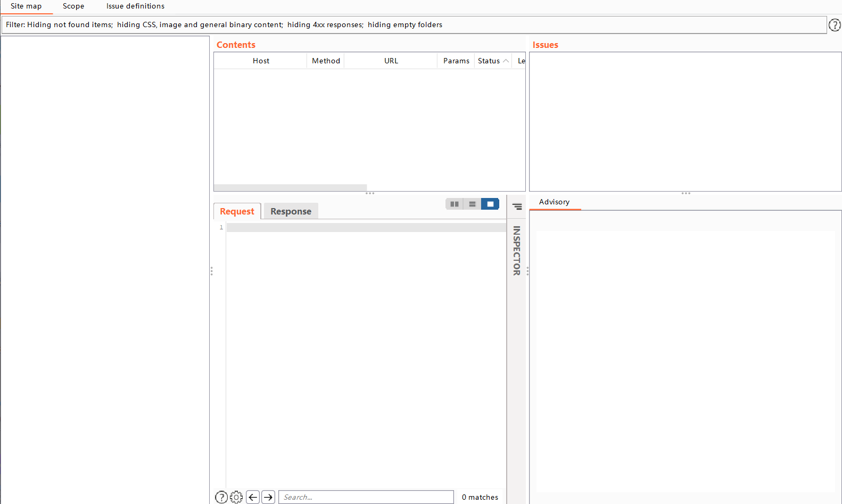The height and width of the screenshot is (504, 842).
Task: Expand the Inspector panel icon
Action: (517, 206)
